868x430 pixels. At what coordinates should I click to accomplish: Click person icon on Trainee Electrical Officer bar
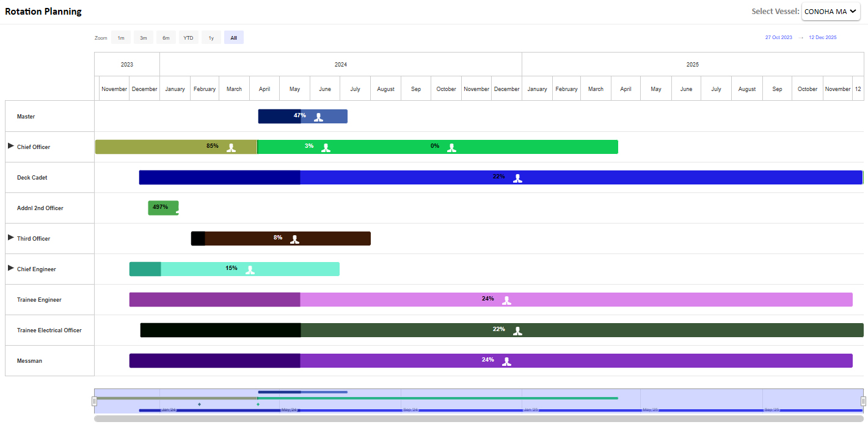pyautogui.click(x=517, y=331)
